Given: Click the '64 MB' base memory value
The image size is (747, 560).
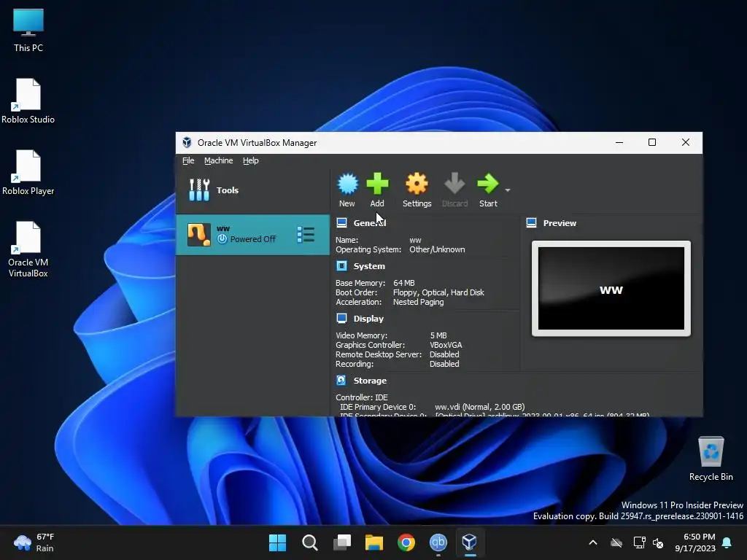Looking at the screenshot, I should tap(404, 283).
